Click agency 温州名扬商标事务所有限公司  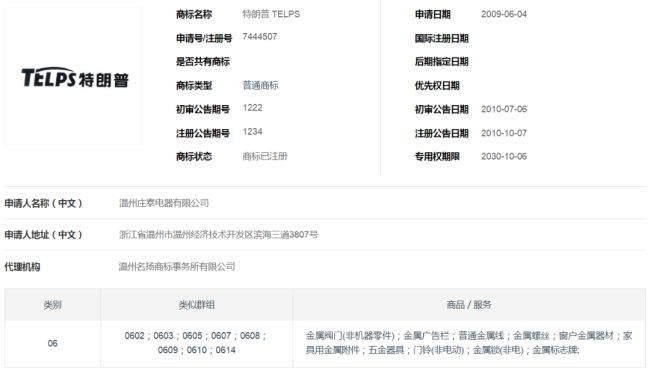tap(177, 266)
